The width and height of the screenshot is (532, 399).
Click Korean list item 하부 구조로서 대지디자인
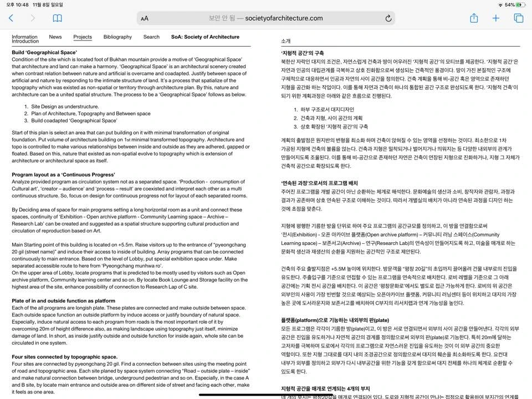tap(327, 110)
